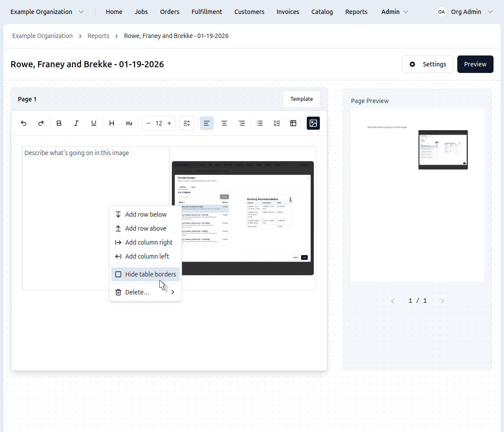Increase font size with plus
The image size is (504, 432).
pyautogui.click(x=169, y=123)
